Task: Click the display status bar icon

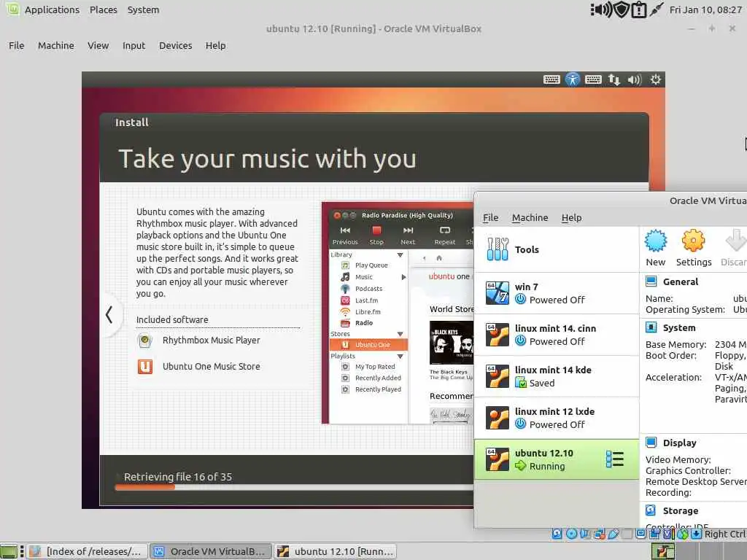Action: pyautogui.click(x=640, y=534)
